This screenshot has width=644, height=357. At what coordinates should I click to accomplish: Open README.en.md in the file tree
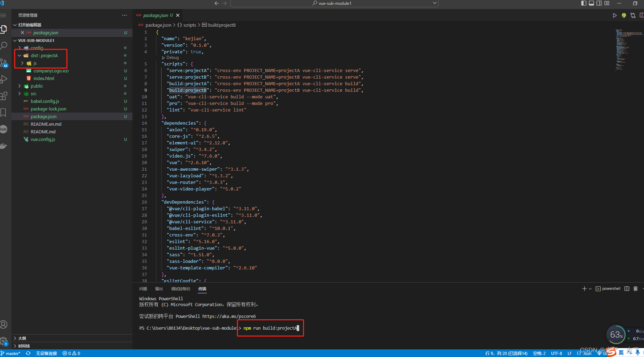click(72, 124)
